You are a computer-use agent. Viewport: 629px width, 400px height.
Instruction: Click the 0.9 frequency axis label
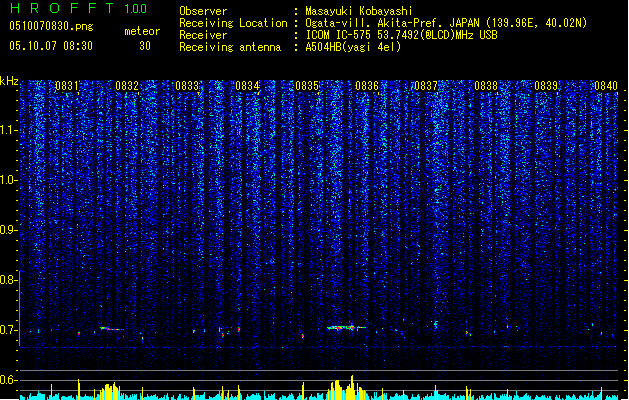point(9,230)
